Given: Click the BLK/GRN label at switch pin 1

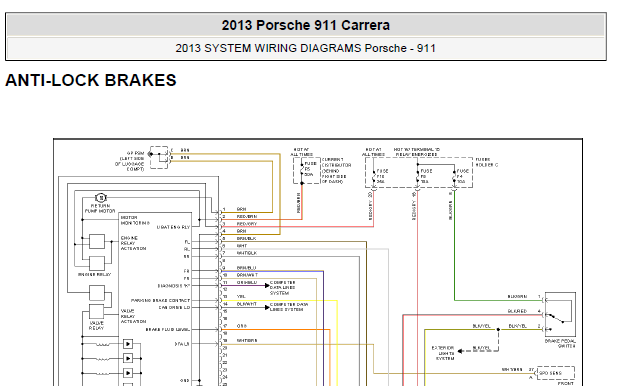Looking at the screenshot, I should pos(517,296).
